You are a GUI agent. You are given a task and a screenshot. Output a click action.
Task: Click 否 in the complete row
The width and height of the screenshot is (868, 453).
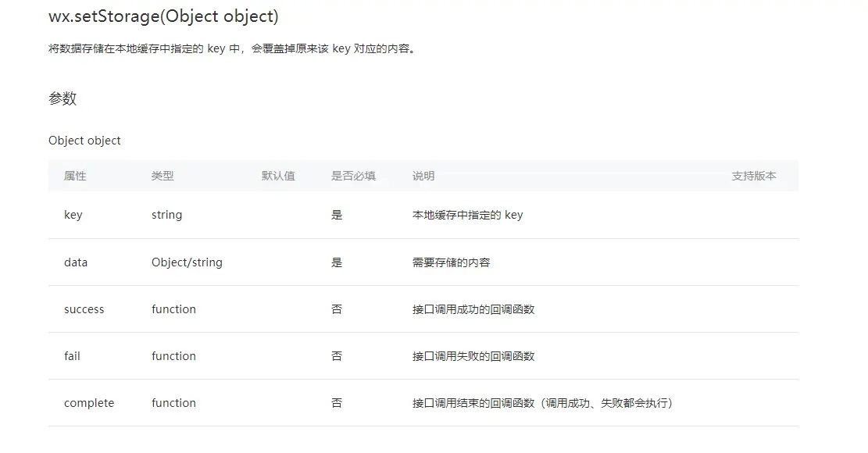[337, 403]
